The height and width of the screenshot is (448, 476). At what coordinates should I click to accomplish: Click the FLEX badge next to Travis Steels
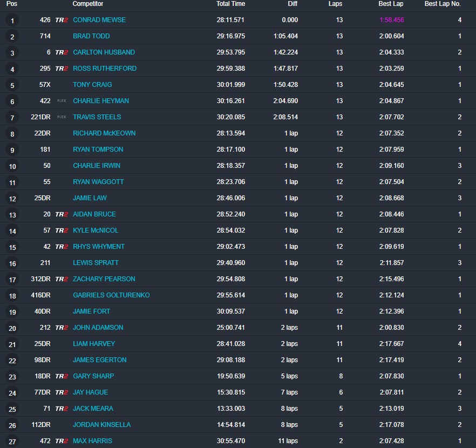[62, 117]
